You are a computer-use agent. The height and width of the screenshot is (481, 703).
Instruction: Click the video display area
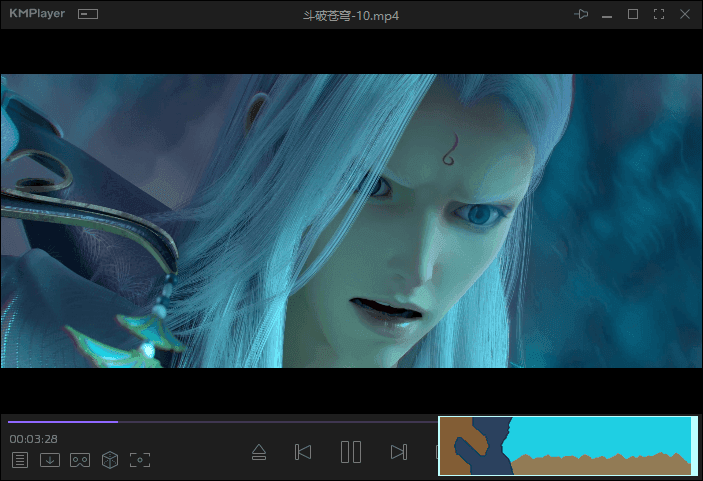[351, 221]
